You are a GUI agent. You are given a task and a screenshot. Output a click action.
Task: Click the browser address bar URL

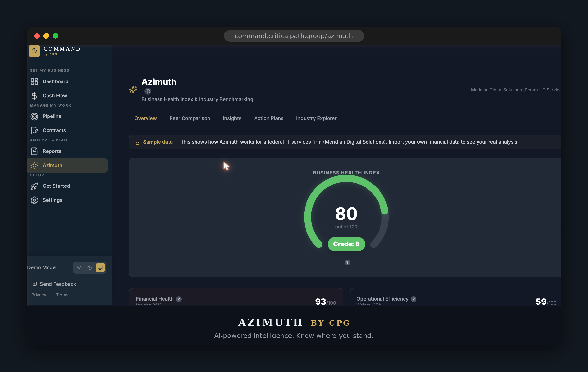(x=294, y=36)
